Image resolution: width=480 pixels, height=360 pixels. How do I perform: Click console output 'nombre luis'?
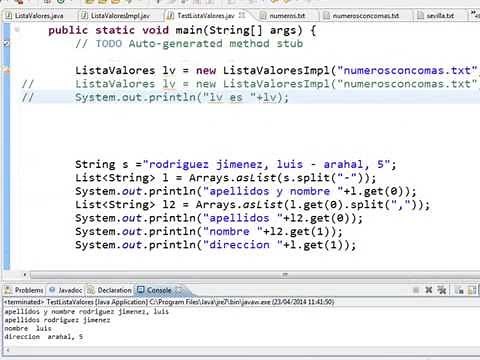tap(28, 328)
